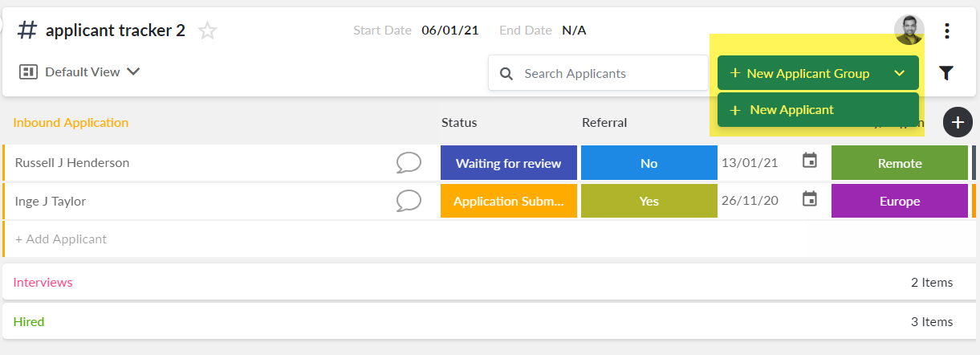Click the Default View layout icon
The width and height of the screenshot is (980, 355).
click(29, 72)
